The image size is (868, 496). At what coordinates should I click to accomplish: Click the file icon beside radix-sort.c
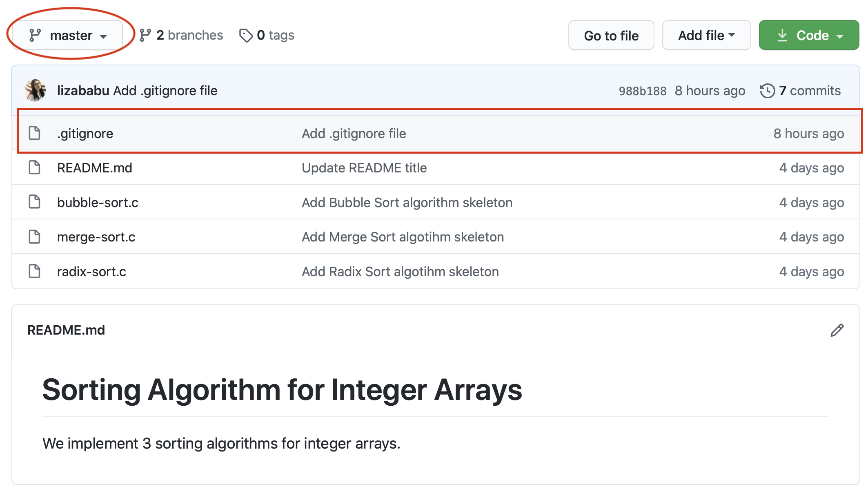(35, 271)
